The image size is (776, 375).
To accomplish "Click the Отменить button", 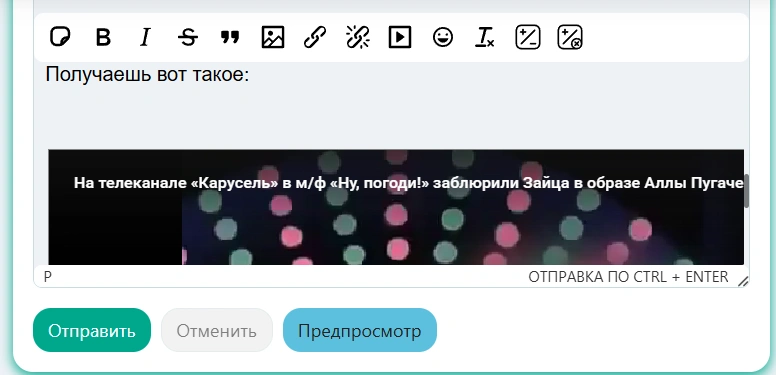I will tap(217, 330).
